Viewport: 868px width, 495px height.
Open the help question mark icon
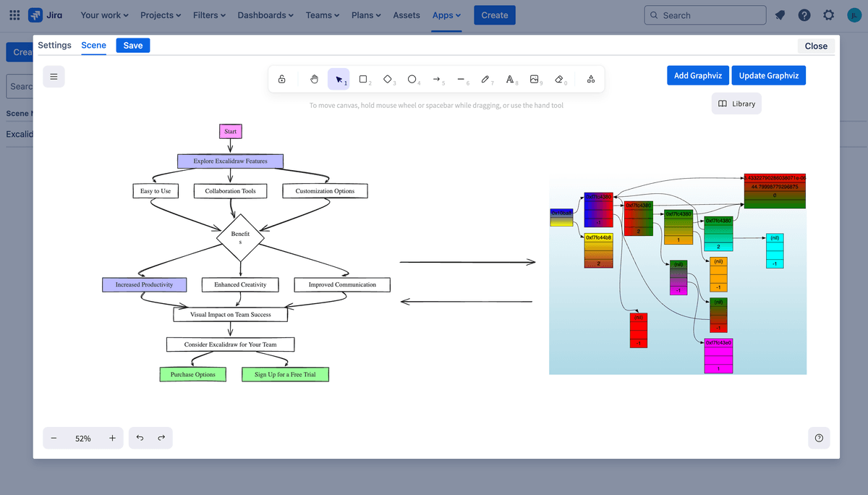819,438
